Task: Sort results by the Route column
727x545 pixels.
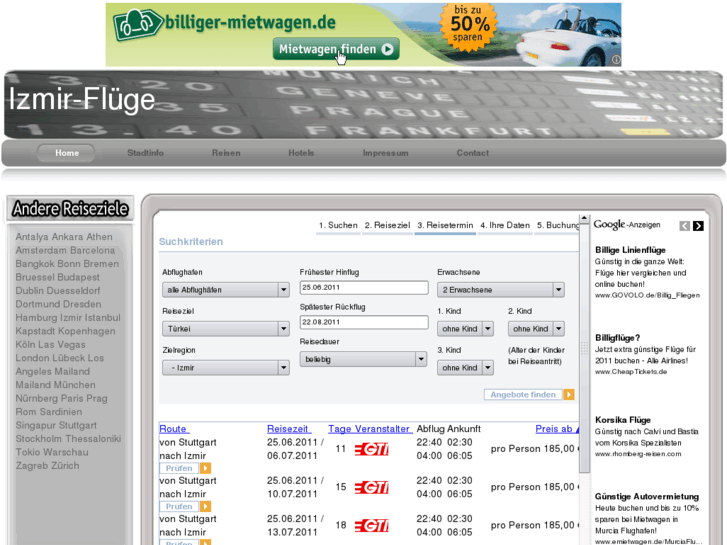Action: 174,429
